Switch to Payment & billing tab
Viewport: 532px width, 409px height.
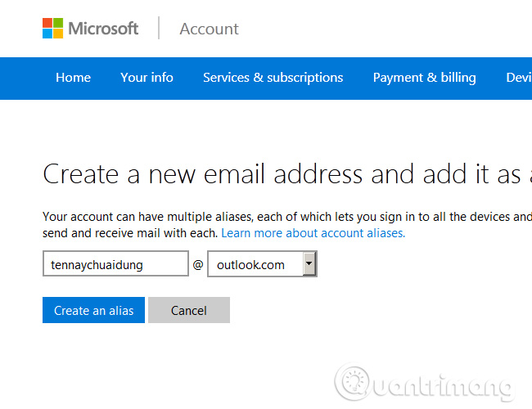click(x=425, y=78)
